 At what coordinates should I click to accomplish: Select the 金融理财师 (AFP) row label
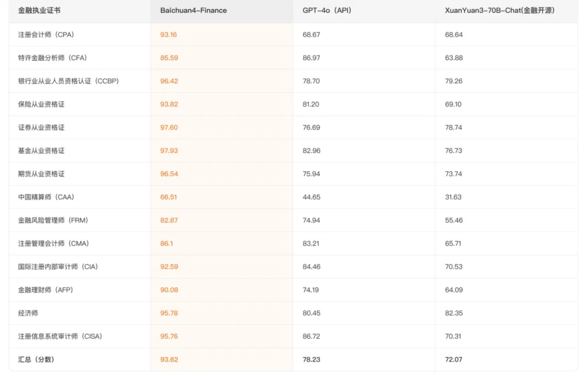(46, 290)
